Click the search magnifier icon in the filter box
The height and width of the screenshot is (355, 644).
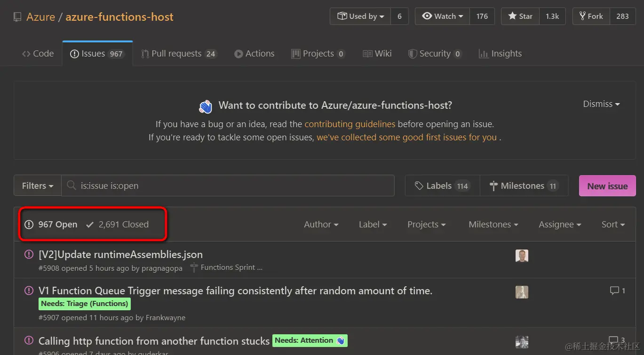(x=72, y=186)
